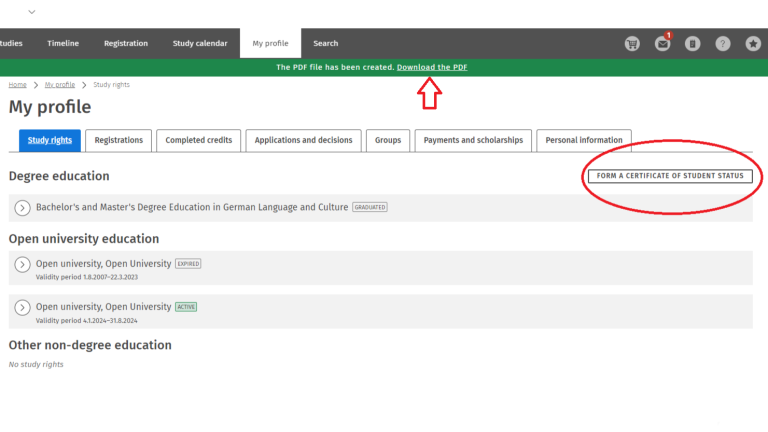Click the Download the PDF link
The height and width of the screenshot is (432, 768).
(x=432, y=67)
